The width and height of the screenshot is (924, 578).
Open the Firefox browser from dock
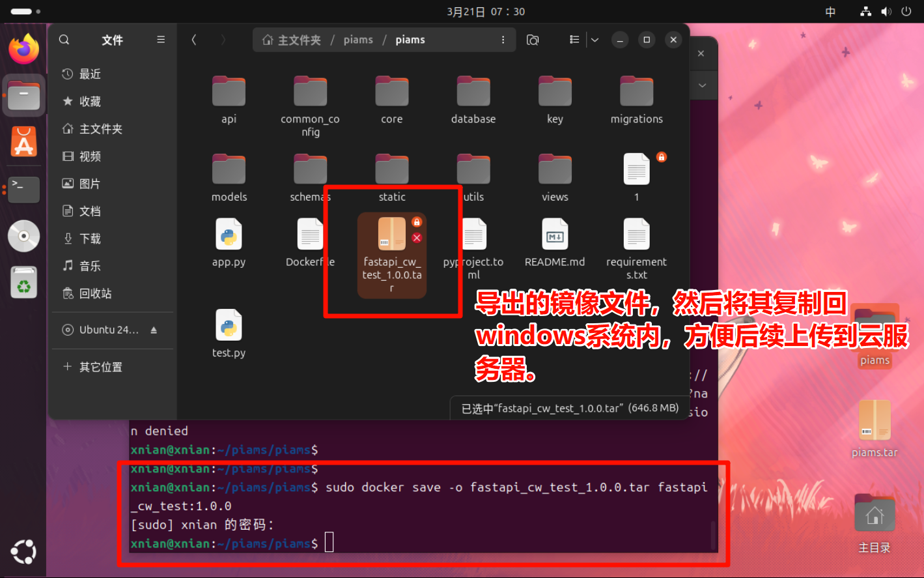point(23,49)
